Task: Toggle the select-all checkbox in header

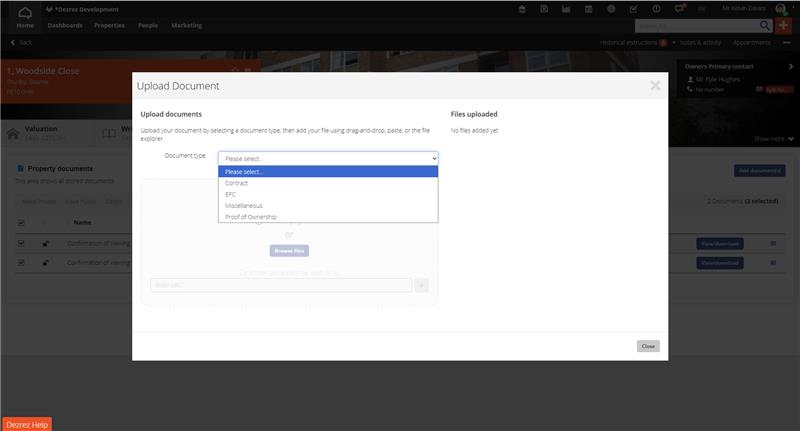Action: (21, 222)
